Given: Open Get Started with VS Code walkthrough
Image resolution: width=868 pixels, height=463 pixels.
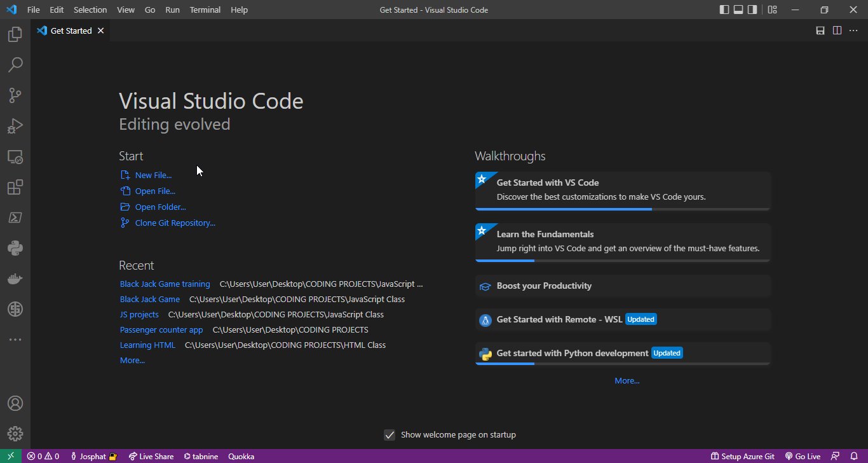Looking at the screenshot, I should 623,190.
